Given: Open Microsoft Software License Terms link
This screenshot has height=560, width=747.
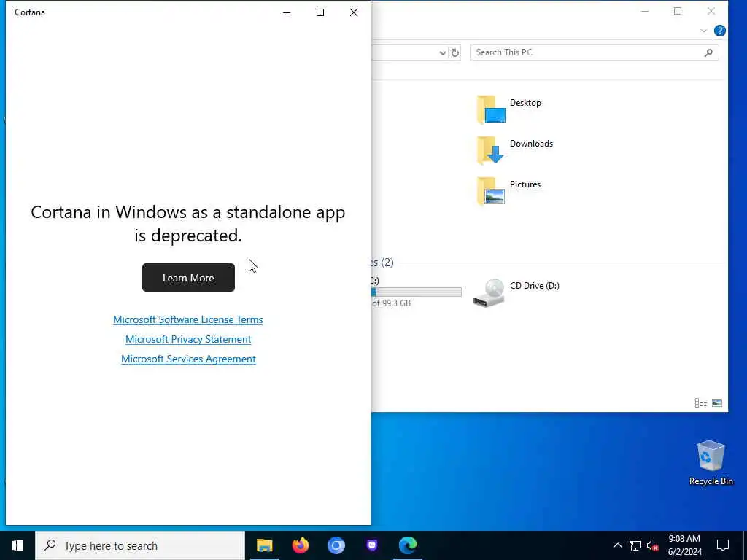Looking at the screenshot, I should [187, 319].
